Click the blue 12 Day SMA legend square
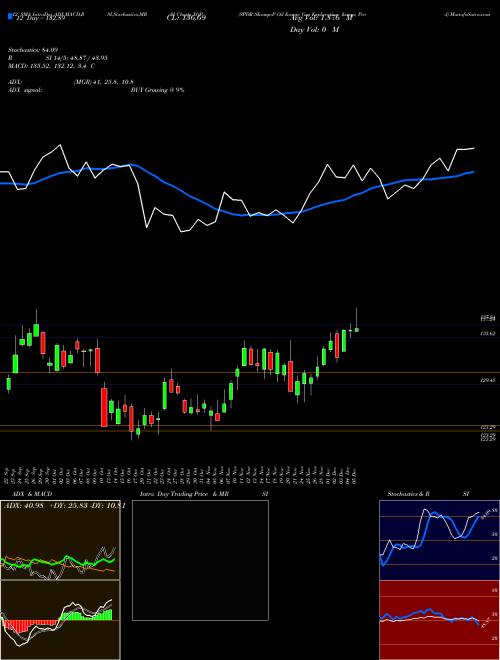Viewport: 500px width, 660px height. [10, 17]
